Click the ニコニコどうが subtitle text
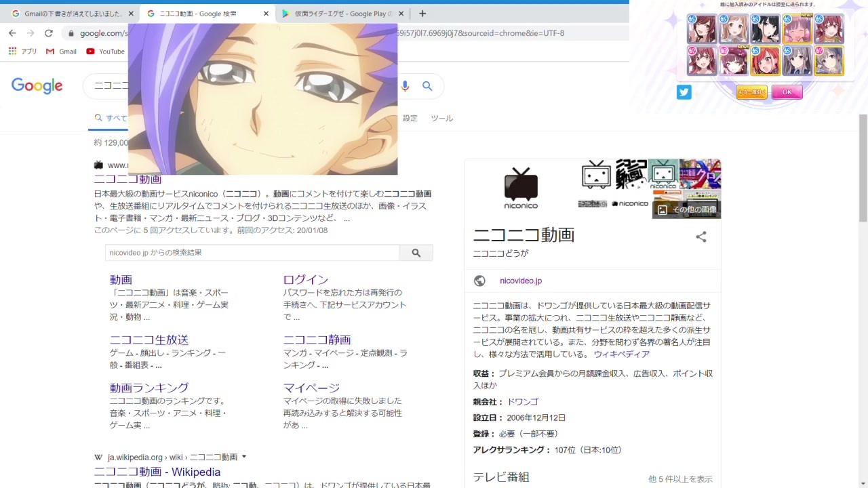The width and height of the screenshot is (868, 488). tap(500, 253)
